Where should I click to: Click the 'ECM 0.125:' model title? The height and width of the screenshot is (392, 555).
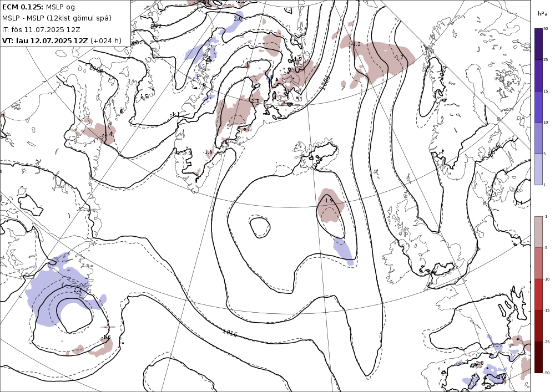coord(23,7)
